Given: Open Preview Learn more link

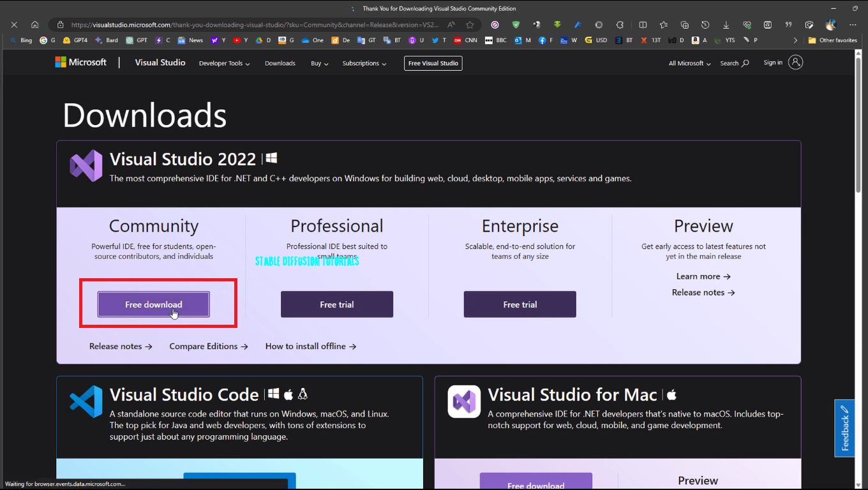Looking at the screenshot, I should [x=703, y=276].
